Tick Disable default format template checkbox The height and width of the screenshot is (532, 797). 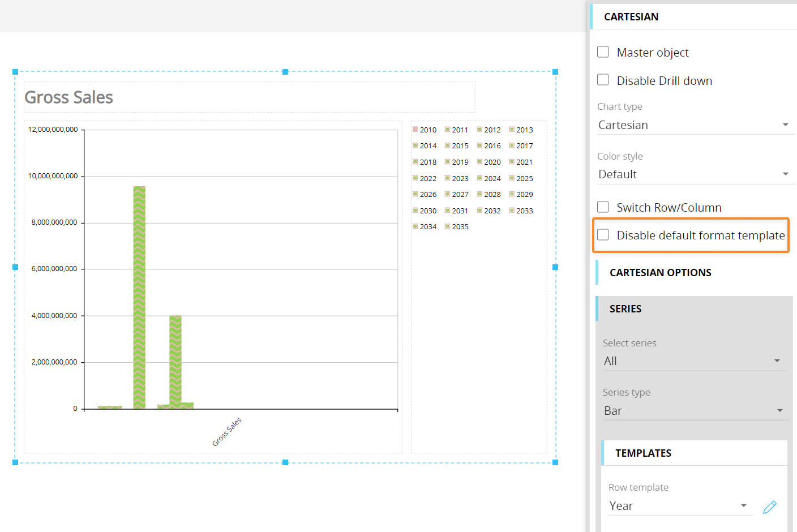click(x=603, y=235)
